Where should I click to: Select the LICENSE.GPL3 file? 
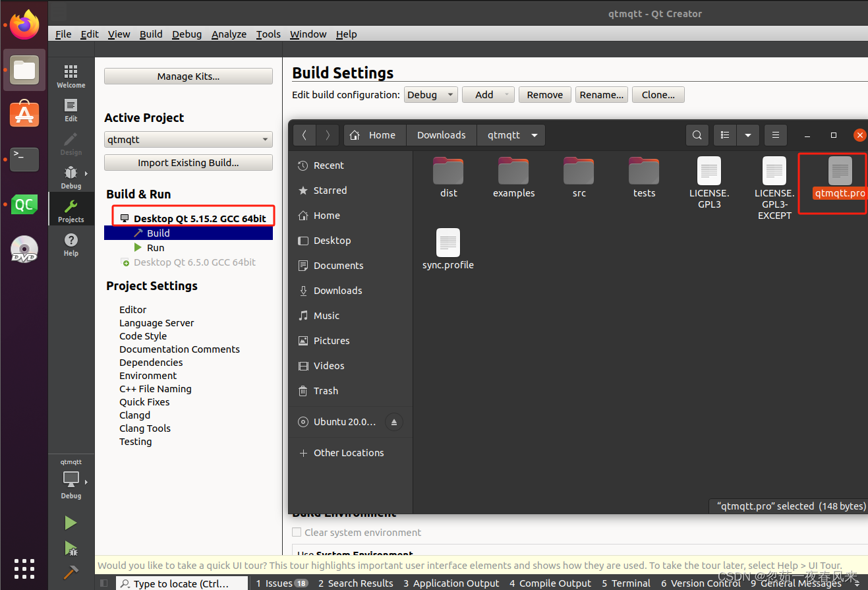coord(709,183)
